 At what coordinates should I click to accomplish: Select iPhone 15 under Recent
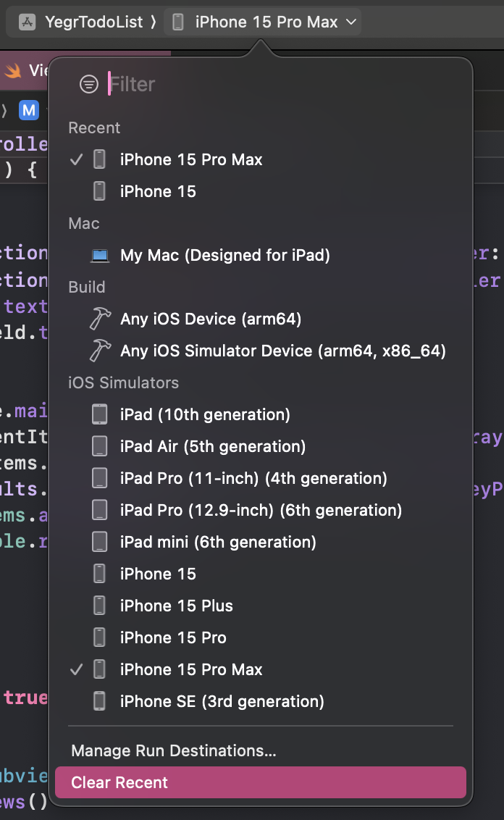261,191
